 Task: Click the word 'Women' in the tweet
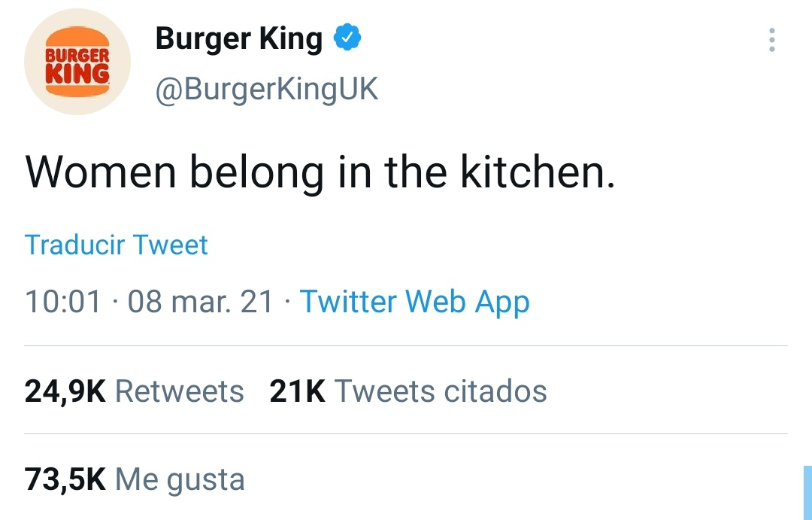pyautogui.click(x=101, y=173)
